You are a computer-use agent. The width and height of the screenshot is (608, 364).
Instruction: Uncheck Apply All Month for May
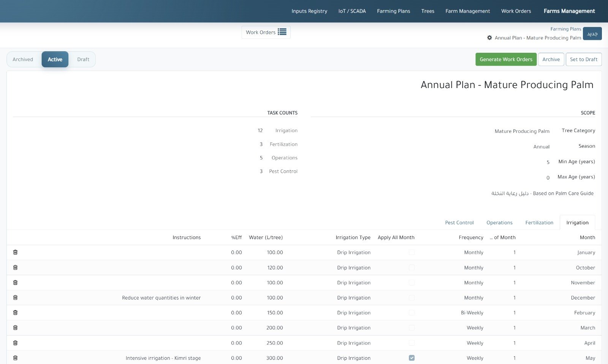point(412,358)
